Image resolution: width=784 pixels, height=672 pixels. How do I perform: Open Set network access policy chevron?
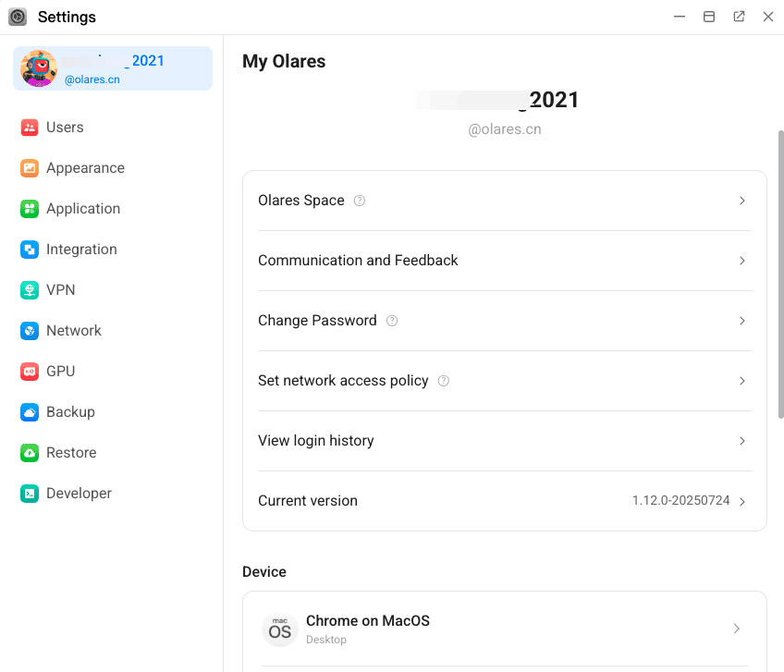(742, 381)
